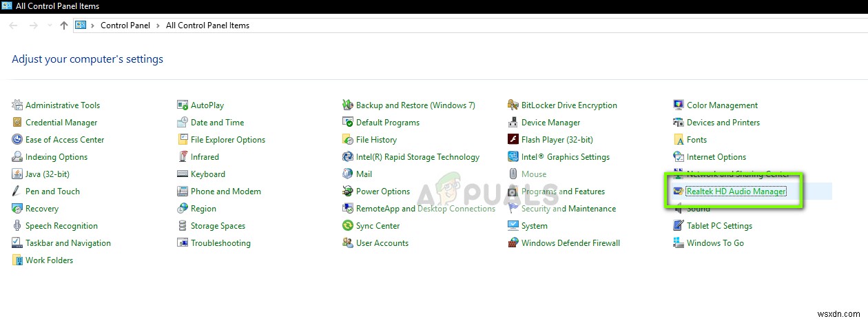The width and height of the screenshot is (868, 321).
Task: Click the Java (32-bit) icon
Action: [x=17, y=174]
